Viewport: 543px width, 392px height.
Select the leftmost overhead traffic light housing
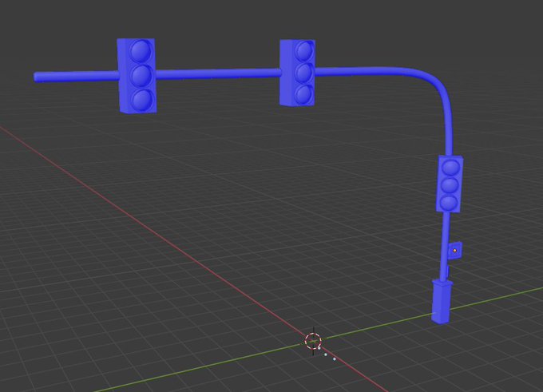137,76
